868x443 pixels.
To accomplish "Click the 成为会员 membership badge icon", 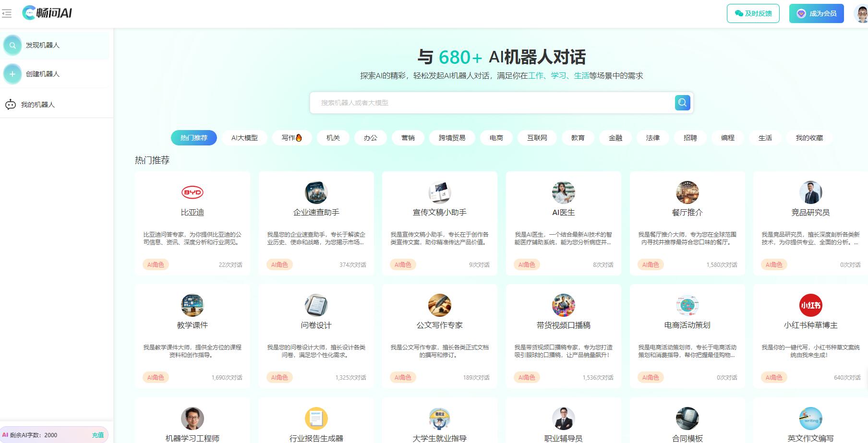I will click(800, 13).
